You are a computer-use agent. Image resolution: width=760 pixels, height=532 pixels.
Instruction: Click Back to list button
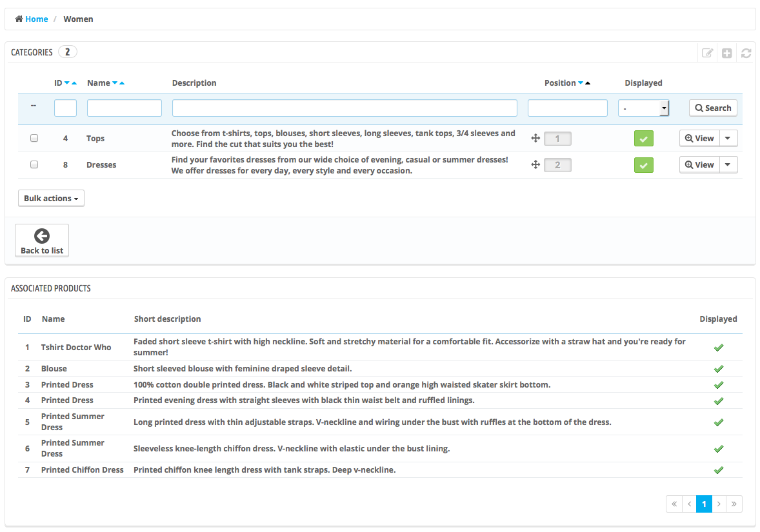[42, 241]
